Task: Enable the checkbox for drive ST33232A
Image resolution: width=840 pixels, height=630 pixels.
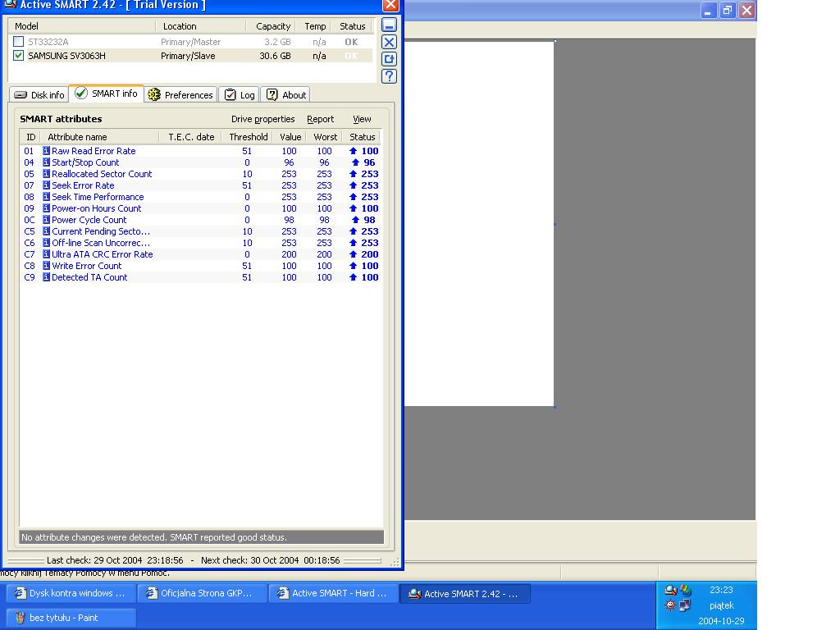Action: [20, 41]
